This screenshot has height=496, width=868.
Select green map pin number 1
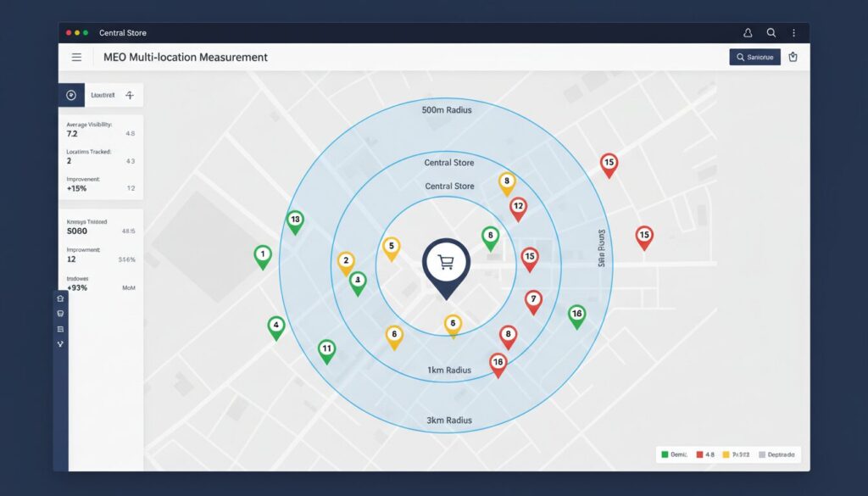[x=263, y=254]
